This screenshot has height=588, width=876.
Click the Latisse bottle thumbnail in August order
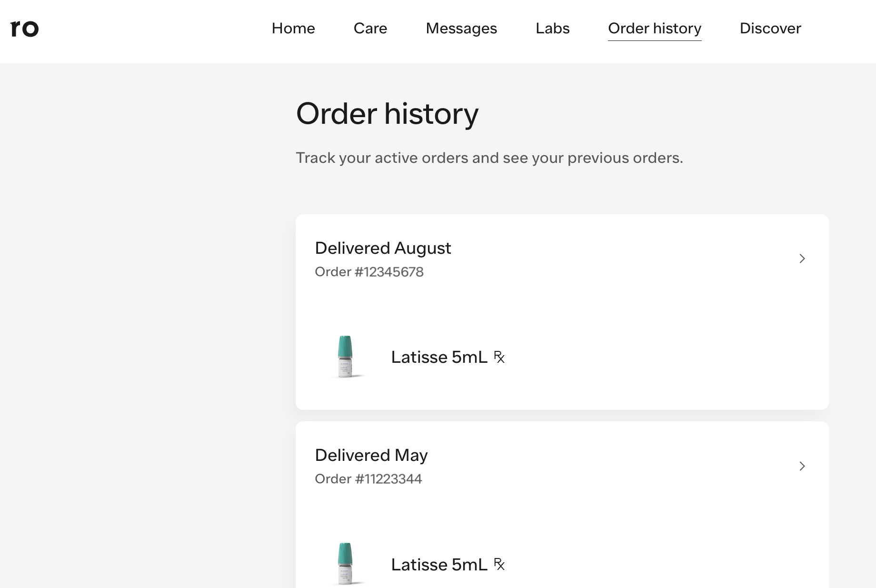coord(345,357)
